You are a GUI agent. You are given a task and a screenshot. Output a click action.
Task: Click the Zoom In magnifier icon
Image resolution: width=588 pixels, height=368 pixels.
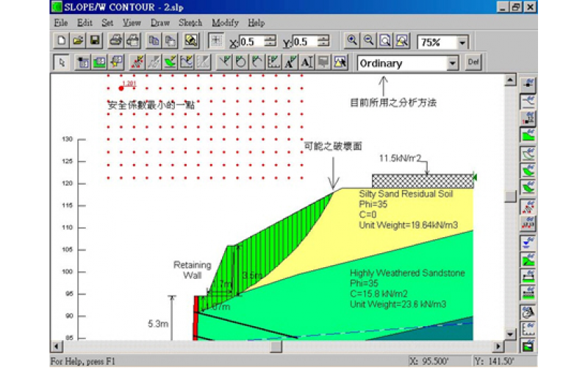352,40
